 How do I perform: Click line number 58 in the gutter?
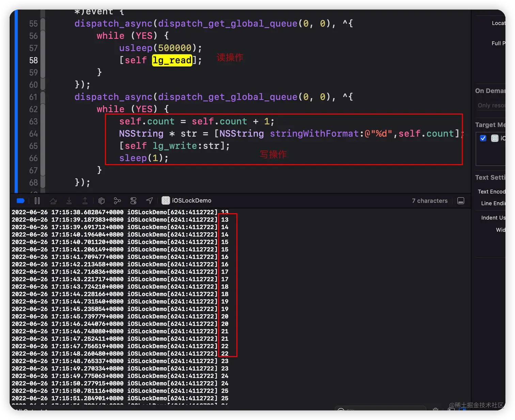click(33, 60)
